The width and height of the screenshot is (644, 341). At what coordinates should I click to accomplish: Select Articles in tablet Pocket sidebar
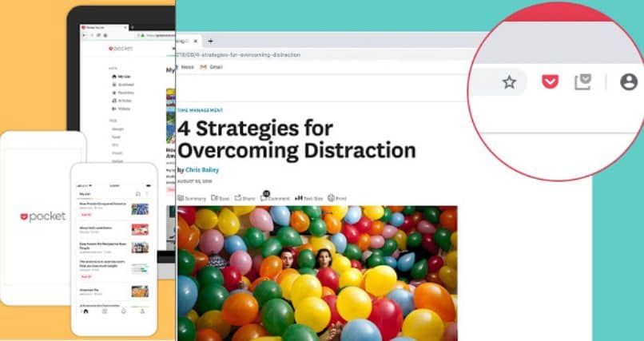click(x=122, y=101)
